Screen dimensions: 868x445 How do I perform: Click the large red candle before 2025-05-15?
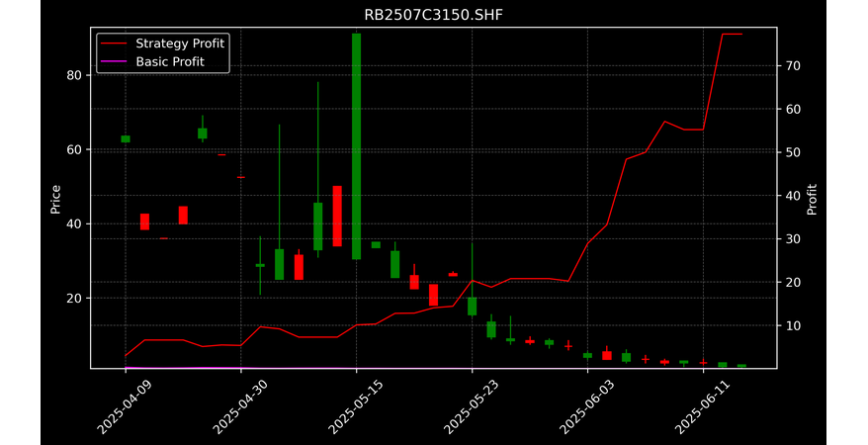pos(337,216)
